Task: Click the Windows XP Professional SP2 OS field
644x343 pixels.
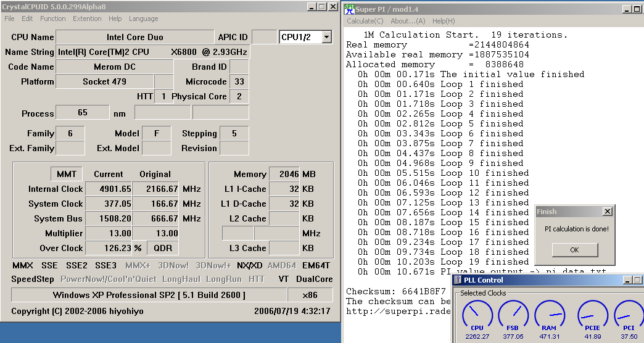Action: point(149,295)
